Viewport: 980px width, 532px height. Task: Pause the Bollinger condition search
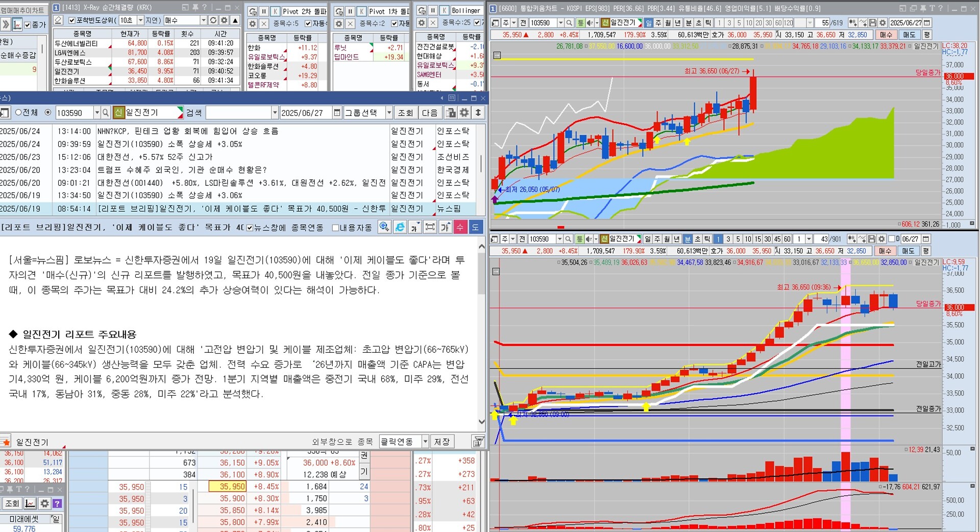click(433, 11)
